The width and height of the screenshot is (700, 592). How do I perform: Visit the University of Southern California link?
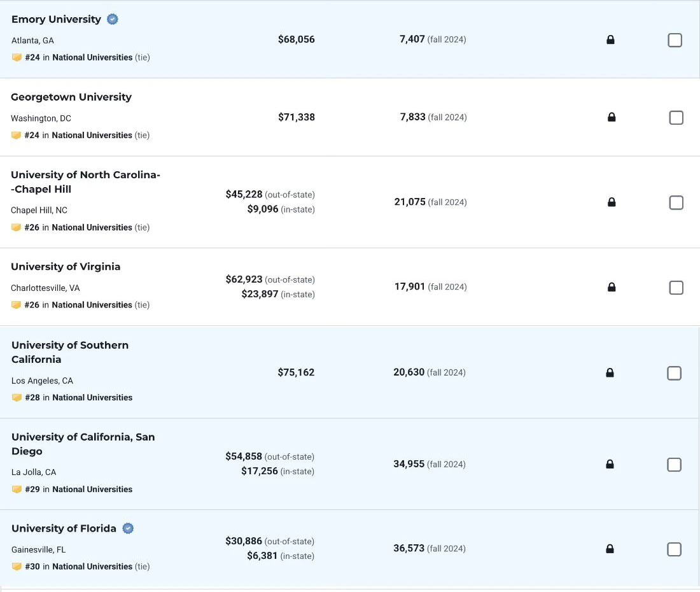click(70, 352)
